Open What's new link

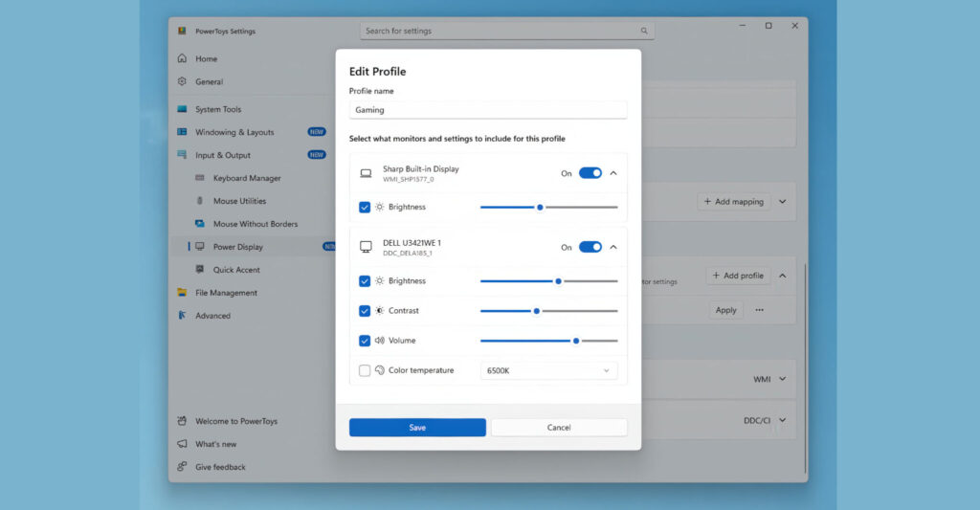[x=215, y=444]
